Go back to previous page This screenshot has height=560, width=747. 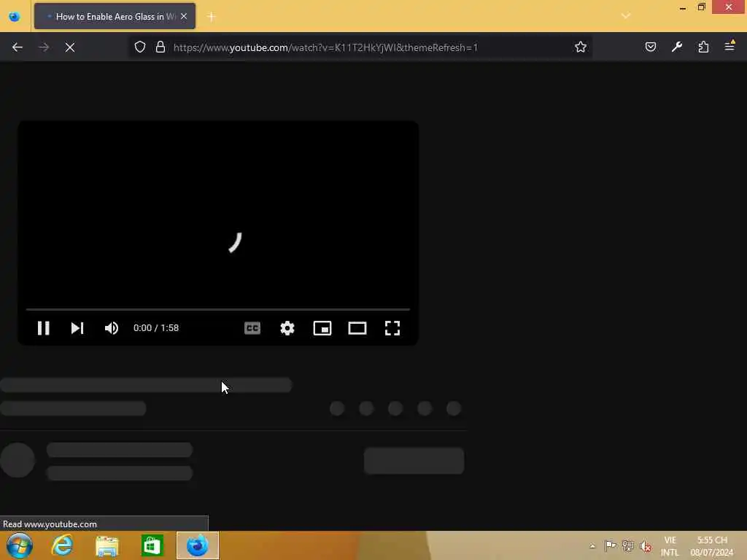(x=18, y=47)
